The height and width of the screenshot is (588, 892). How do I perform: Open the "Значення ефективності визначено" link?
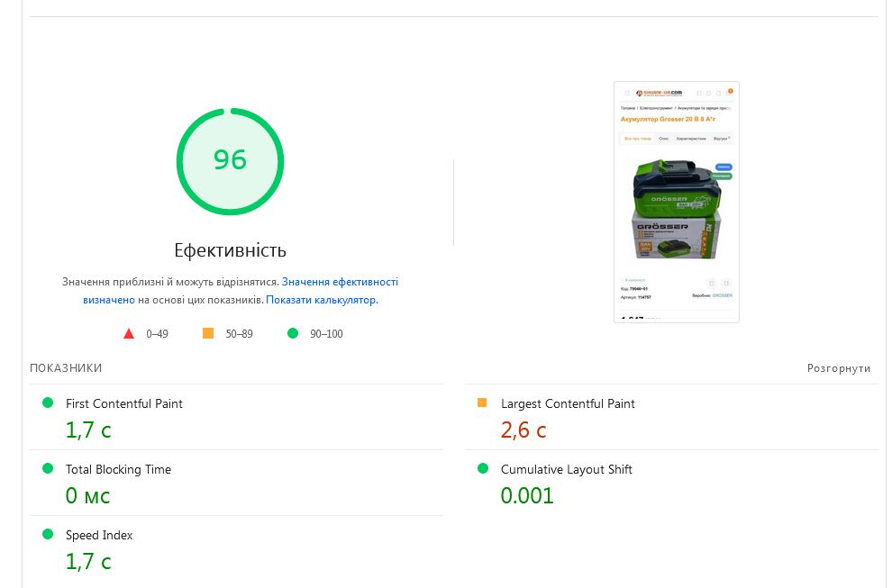(x=340, y=282)
